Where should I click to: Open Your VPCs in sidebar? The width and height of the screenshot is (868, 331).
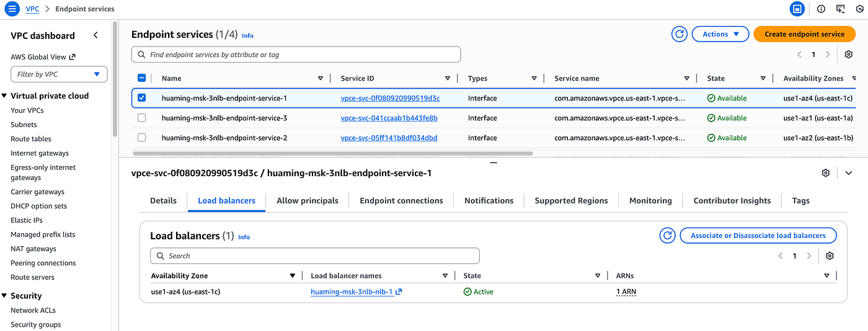[27, 110]
